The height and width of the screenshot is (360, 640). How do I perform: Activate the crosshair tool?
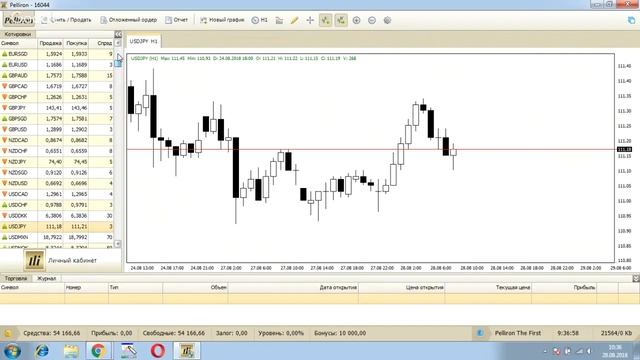[310, 20]
